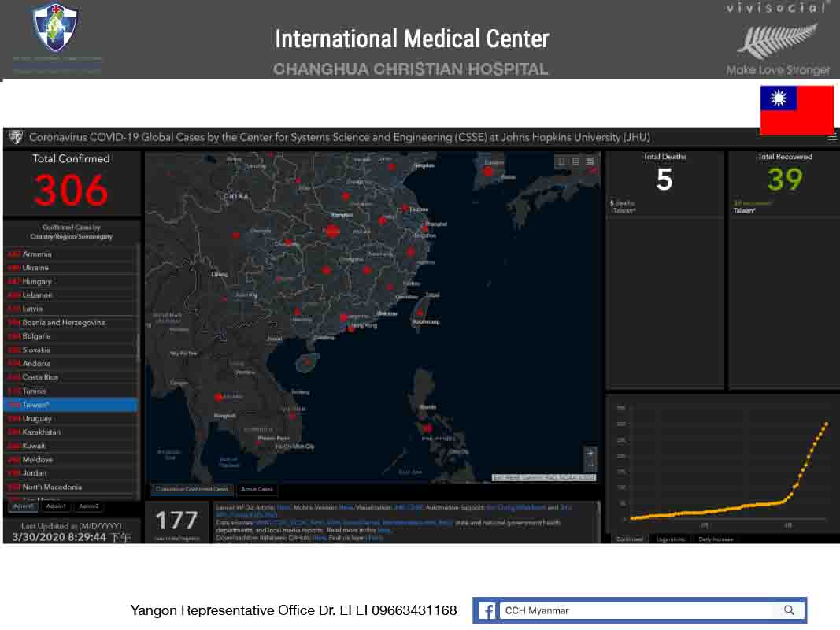The image size is (840, 630).
Task: Click the red marker on the Philippines
Action: (x=427, y=428)
